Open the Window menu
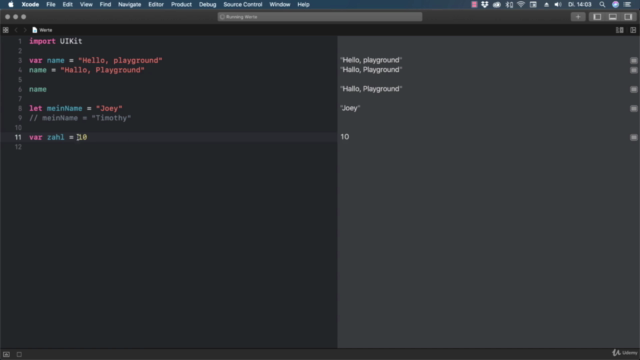Screen dimensions: 640x360 tap(280, 4)
